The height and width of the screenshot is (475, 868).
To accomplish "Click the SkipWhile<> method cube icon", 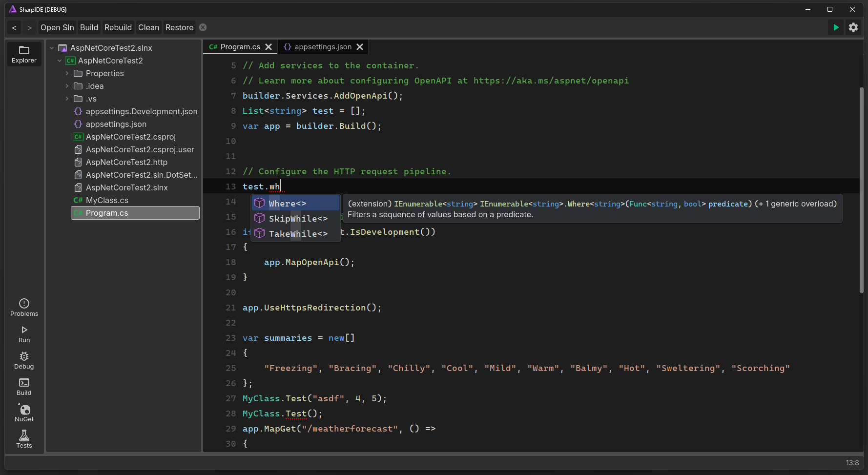I will (x=260, y=218).
